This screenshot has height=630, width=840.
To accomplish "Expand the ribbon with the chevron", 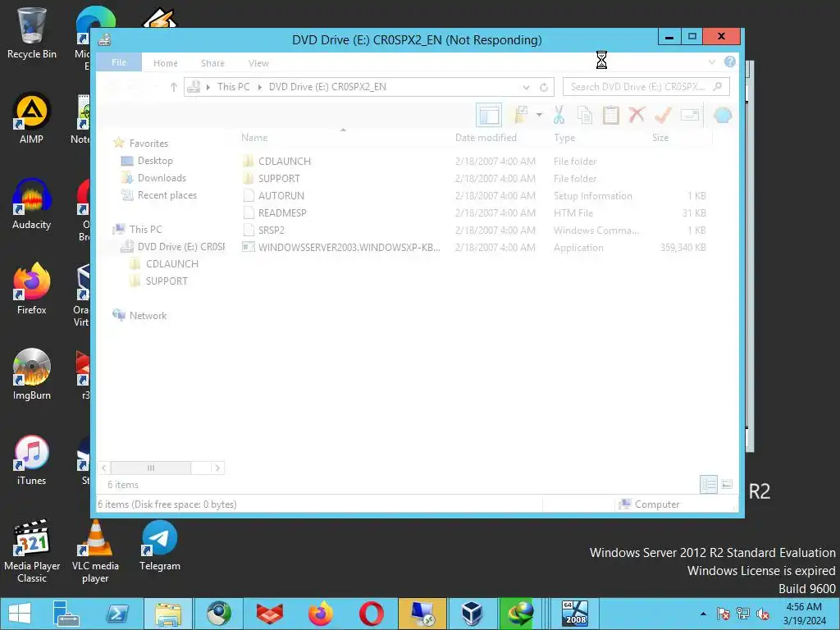I will (x=711, y=62).
